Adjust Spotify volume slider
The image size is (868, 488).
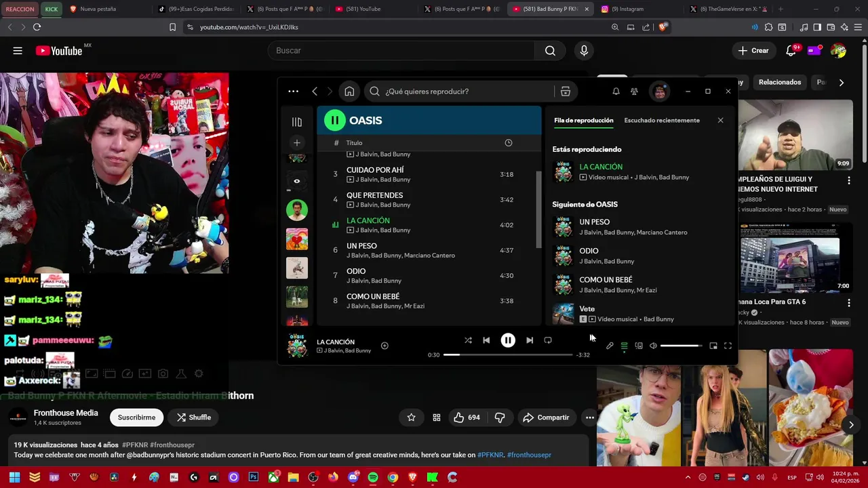pos(681,346)
